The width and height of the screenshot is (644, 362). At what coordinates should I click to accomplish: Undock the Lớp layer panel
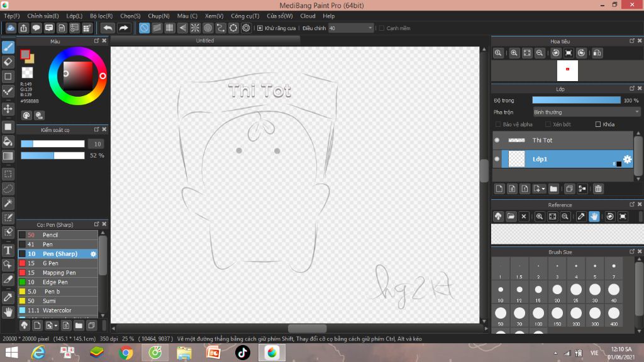point(632,89)
